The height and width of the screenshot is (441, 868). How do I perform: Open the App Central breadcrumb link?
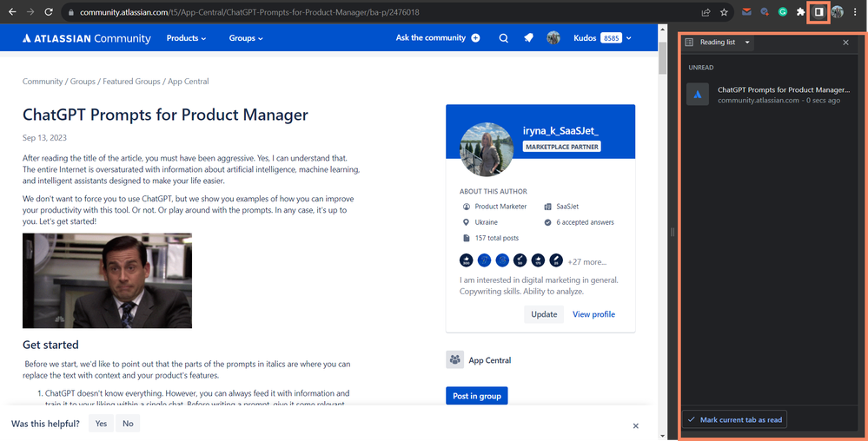coord(189,82)
